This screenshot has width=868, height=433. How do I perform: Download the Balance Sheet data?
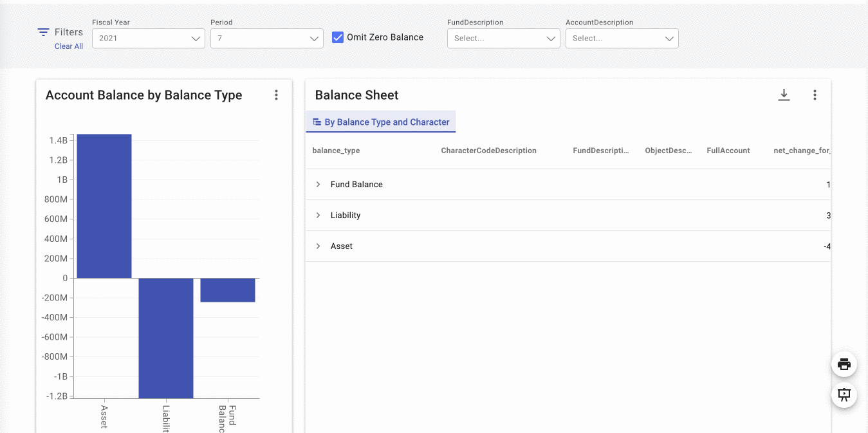[784, 95]
